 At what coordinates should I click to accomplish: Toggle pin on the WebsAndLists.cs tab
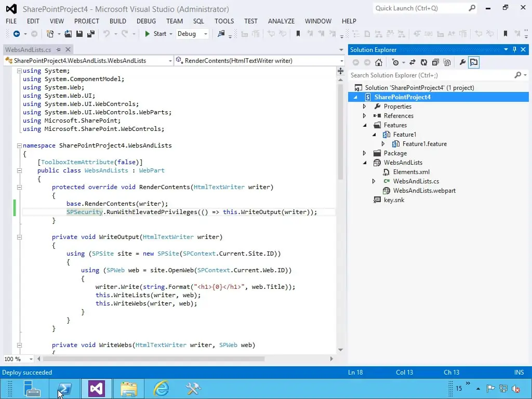(58, 49)
